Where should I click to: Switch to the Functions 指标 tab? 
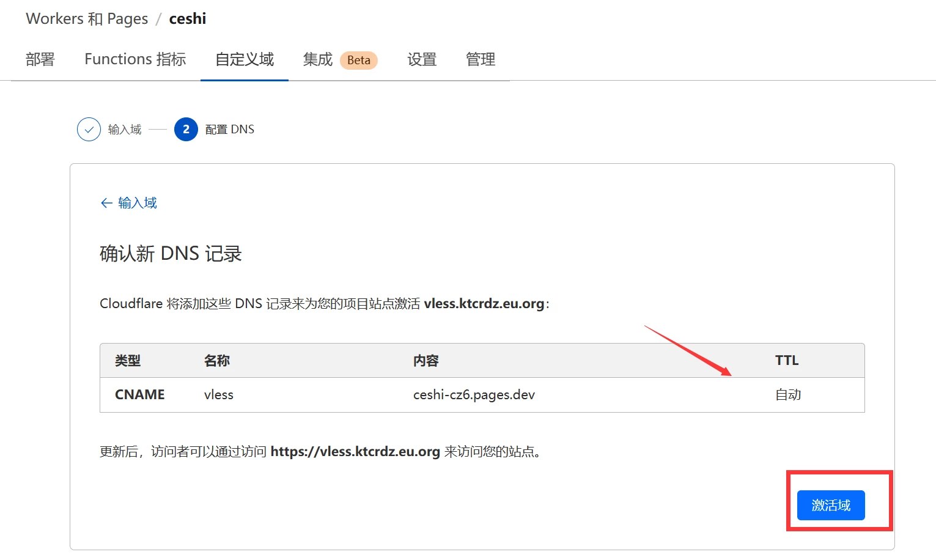tap(135, 59)
